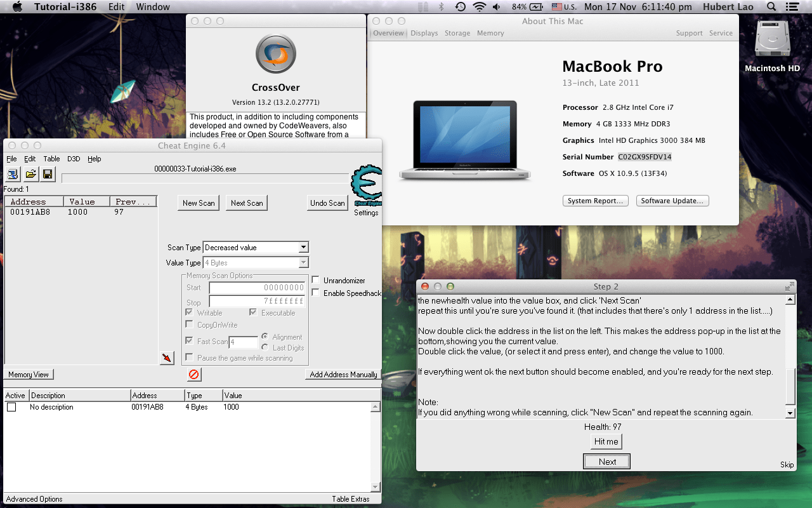812x508 pixels.
Task: Select found address 00191AB8 row
Action: [81, 212]
